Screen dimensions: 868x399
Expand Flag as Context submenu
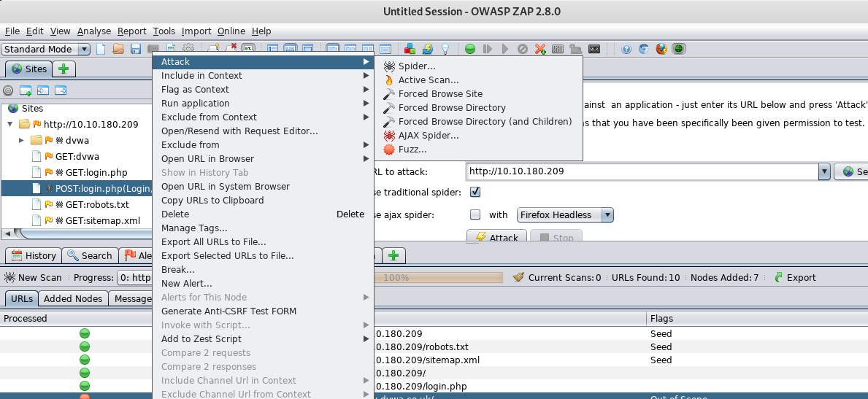(263, 90)
